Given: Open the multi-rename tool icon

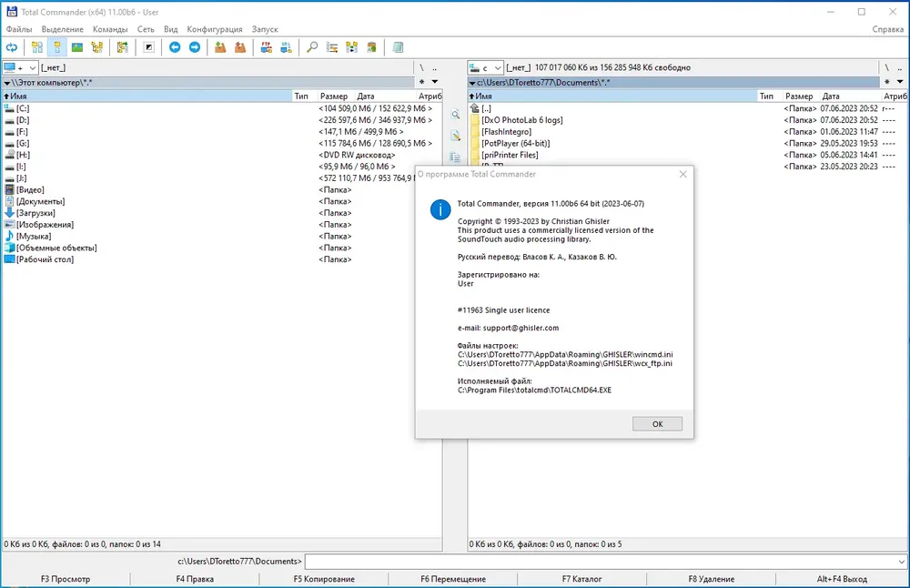Looking at the screenshot, I should (332, 47).
